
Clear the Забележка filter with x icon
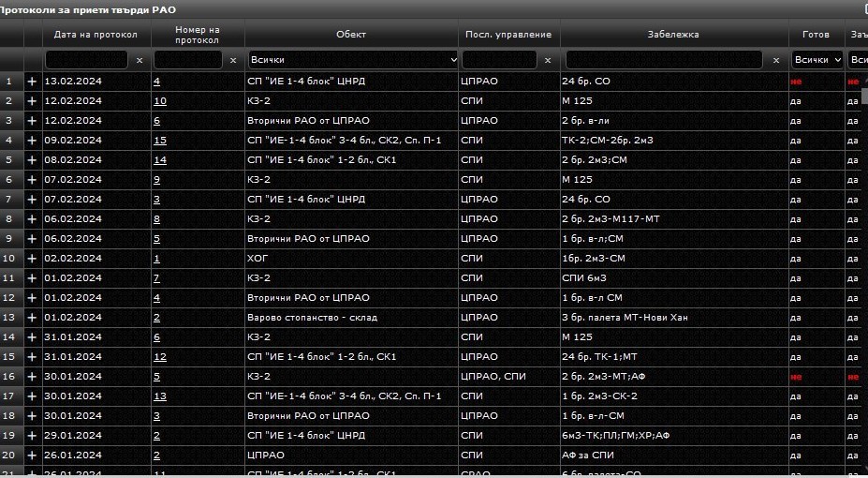pos(775,60)
